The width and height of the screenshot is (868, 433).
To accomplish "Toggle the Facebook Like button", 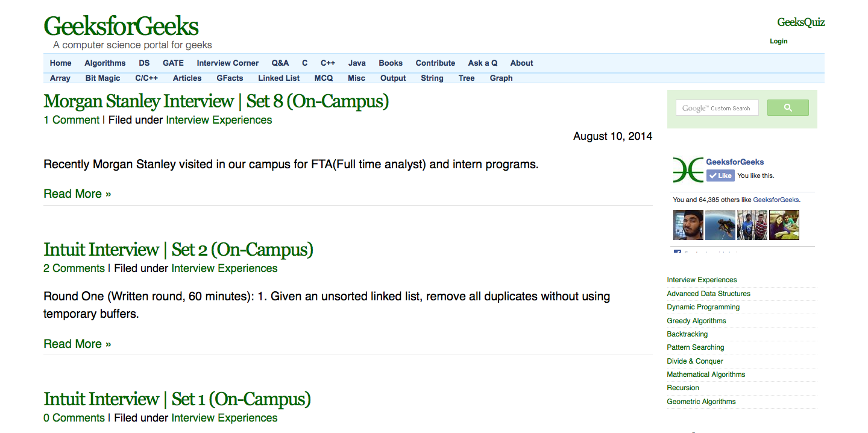I will pos(720,175).
